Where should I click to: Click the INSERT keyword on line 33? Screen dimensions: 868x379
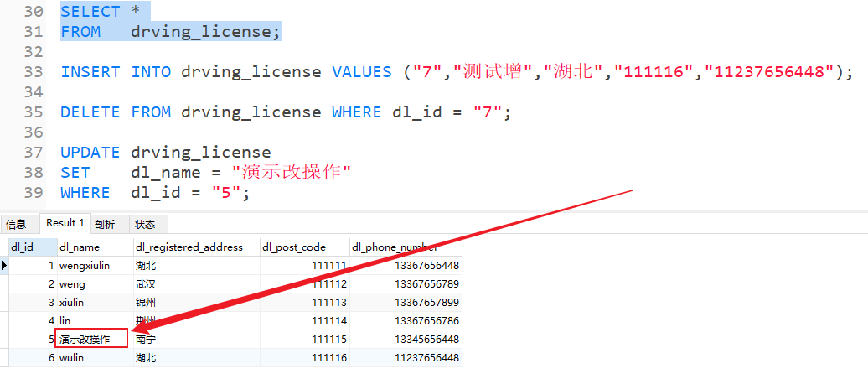point(90,72)
